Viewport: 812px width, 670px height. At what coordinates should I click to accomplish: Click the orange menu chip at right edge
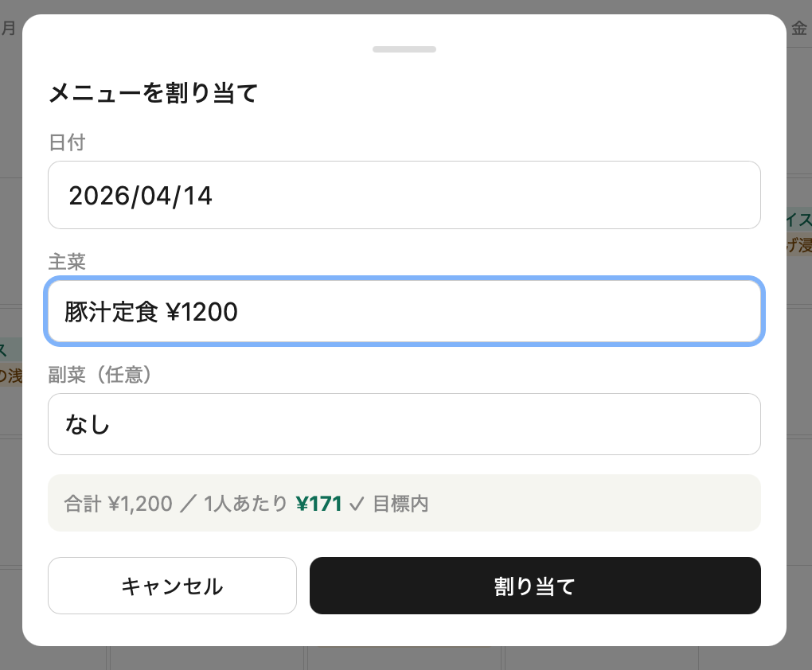799,245
